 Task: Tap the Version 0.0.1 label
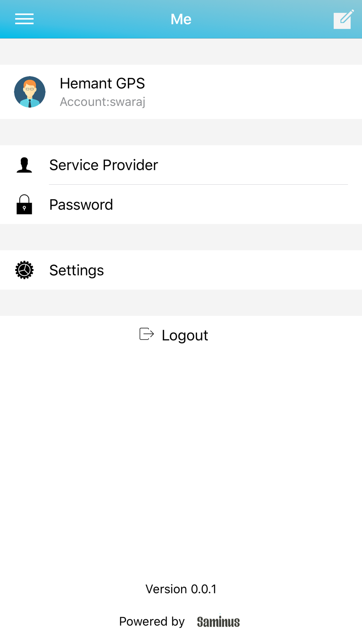181,589
